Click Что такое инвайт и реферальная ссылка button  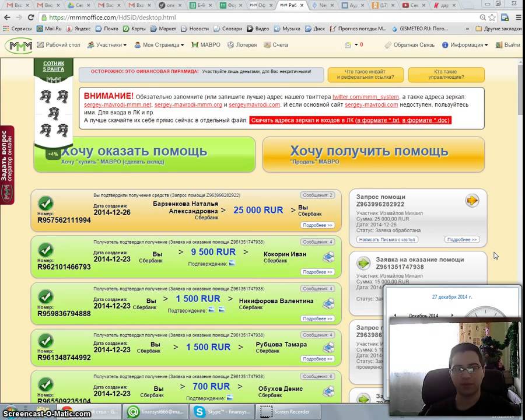click(366, 74)
